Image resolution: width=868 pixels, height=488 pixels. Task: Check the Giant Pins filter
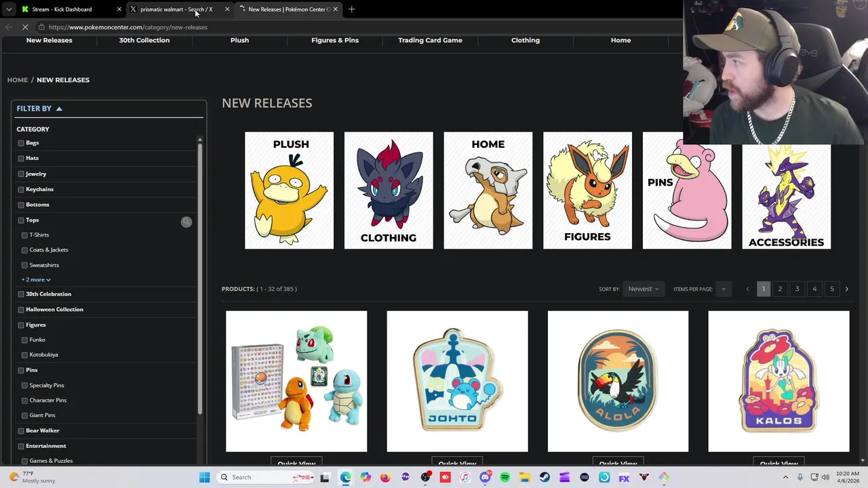24,415
